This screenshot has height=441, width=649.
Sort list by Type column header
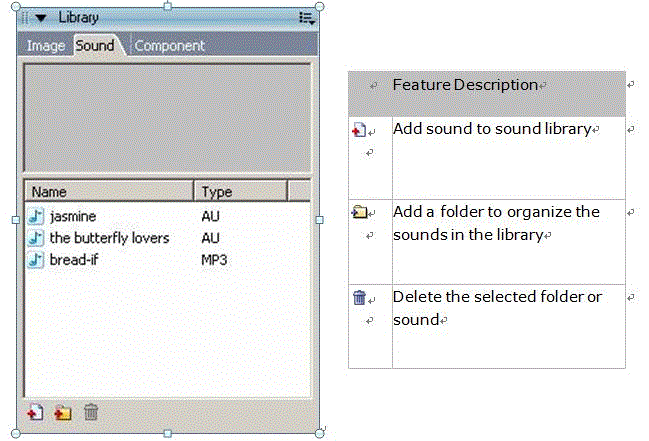pos(241,191)
